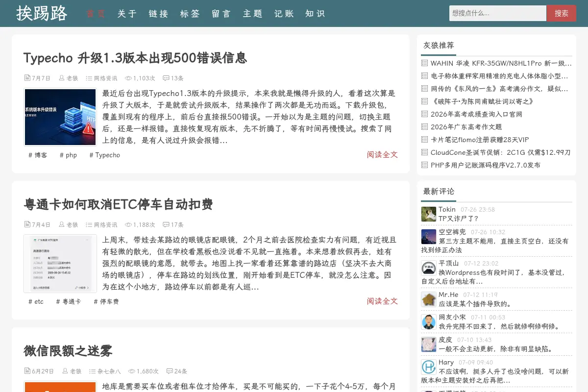Open the 链接 navigation item

pyautogui.click(x=158, y=14)
